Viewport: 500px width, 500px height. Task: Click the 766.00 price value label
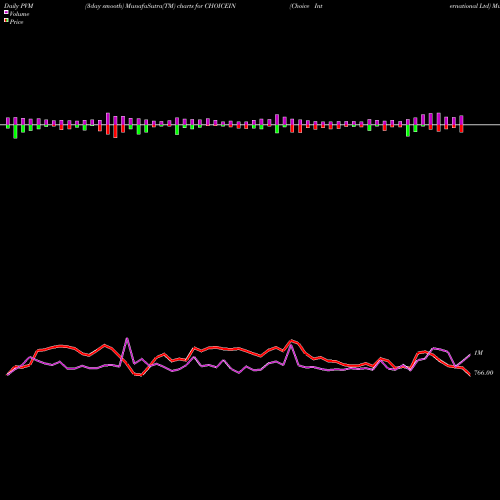[484, 373]
